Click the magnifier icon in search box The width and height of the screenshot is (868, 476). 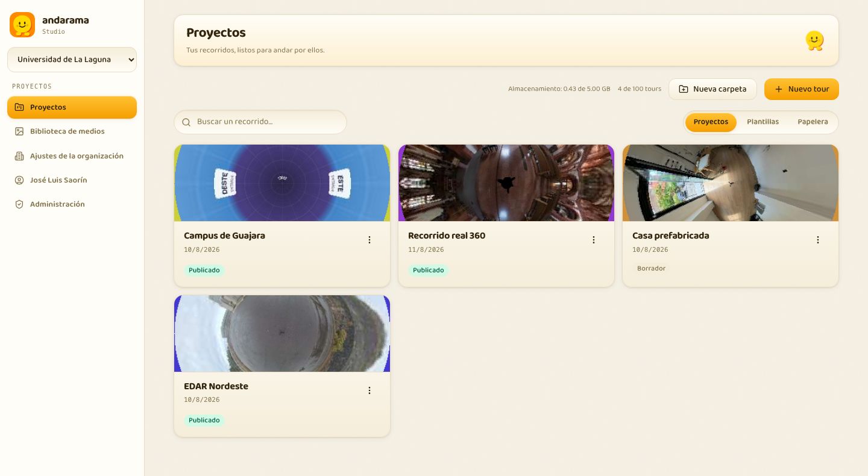click(x=186, y=122)
